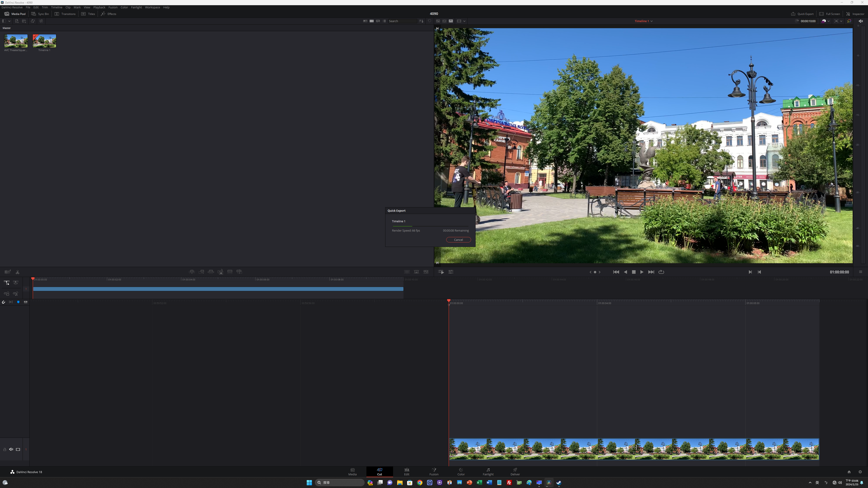Open the Sync Bin panel
Viewport: 868px width, 488px height.
coord(40,14)
